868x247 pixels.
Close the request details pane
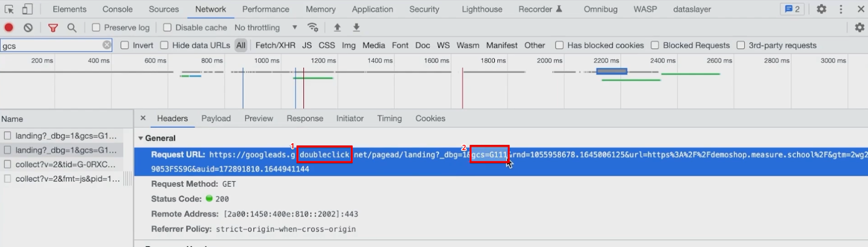[143, 118]
